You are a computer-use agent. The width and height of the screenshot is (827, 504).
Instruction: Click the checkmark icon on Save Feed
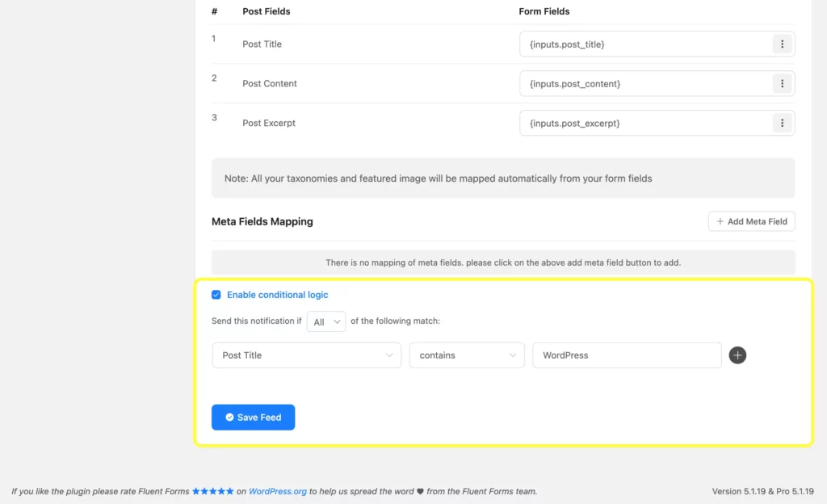tap(230, 417)
